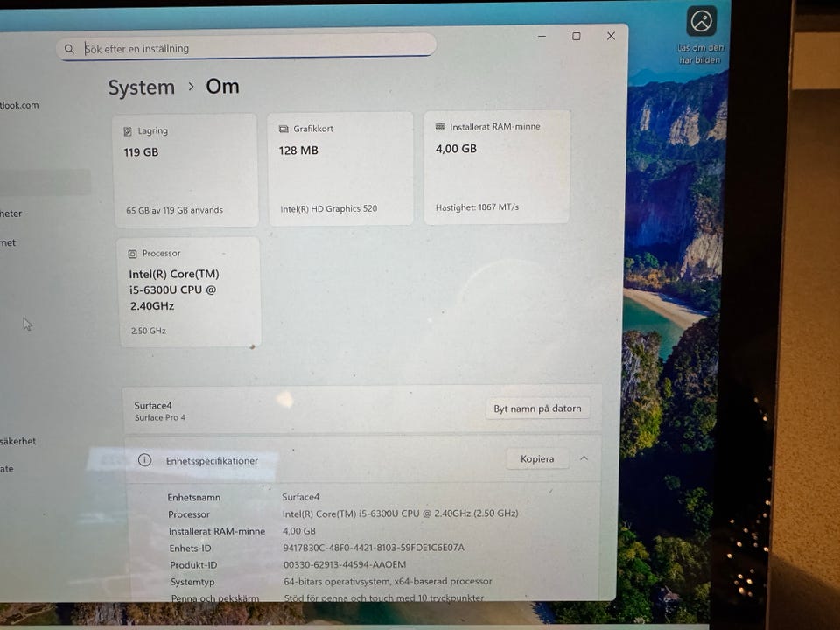
Task: Click the Grafikkort card icon
Action: pyautogui.click(x=283, y=129)
